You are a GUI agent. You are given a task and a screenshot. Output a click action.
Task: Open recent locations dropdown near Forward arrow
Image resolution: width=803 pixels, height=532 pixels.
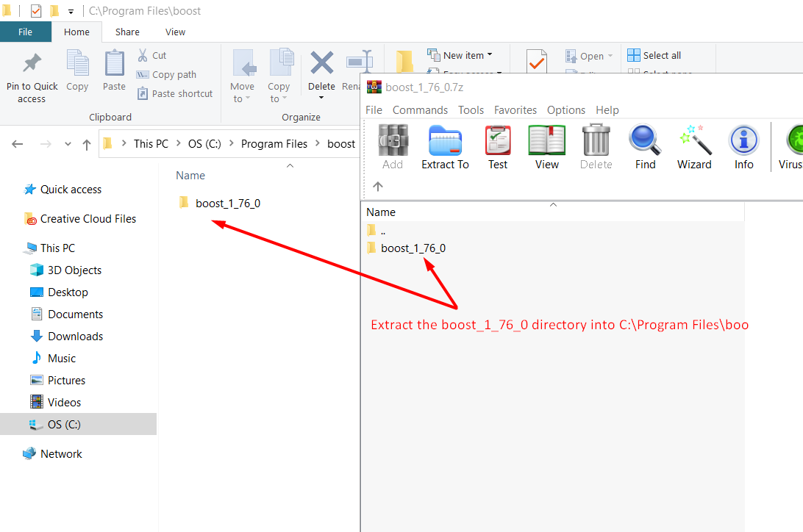point(68,144)
